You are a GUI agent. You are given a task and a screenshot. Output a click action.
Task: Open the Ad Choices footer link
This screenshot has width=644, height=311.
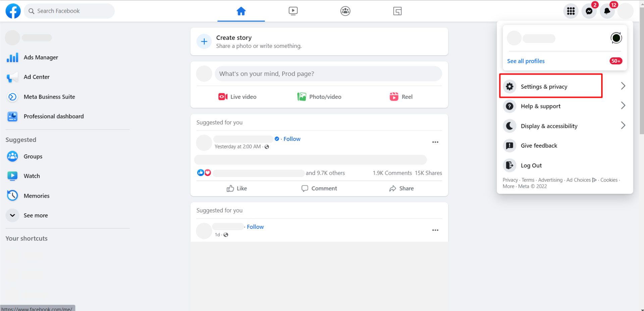pyautogui.click(x=581, y=180)
